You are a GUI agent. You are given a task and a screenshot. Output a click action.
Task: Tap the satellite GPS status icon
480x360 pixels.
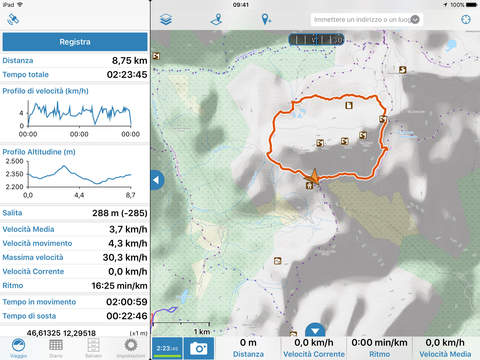point(13,19)
